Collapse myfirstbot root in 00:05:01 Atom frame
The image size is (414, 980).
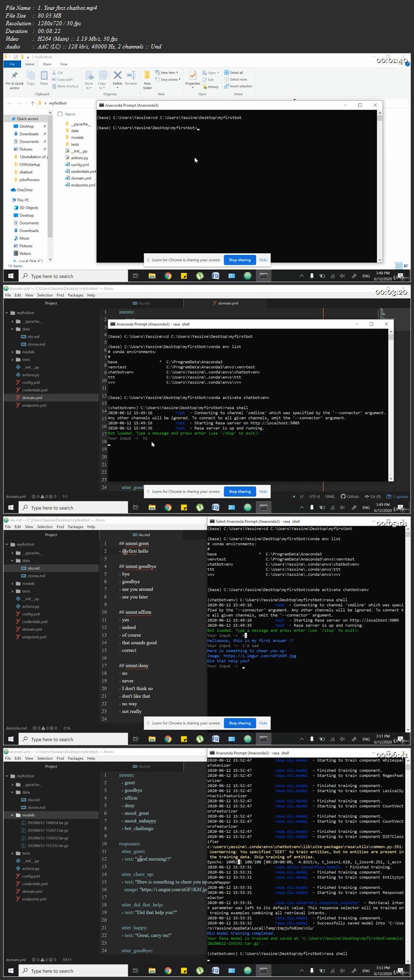(x=7, y=544)
